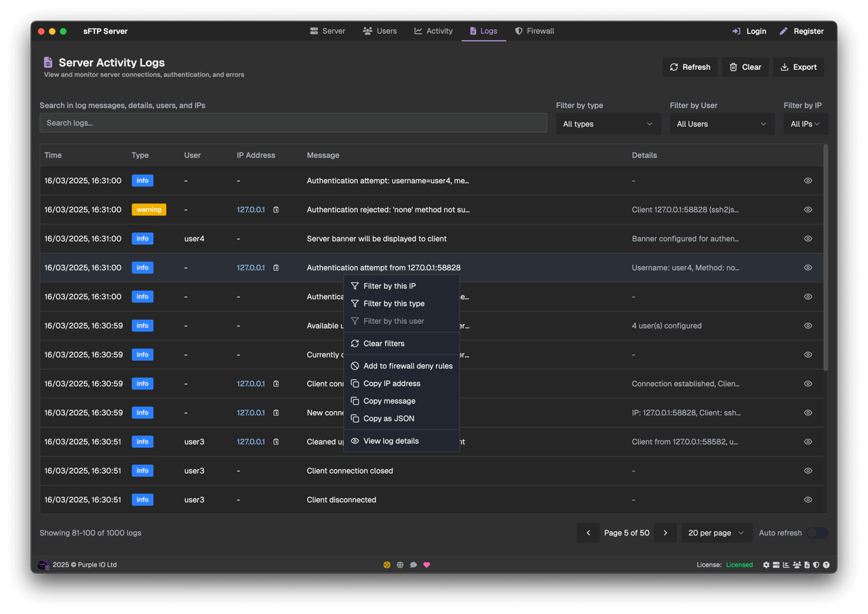The image size is (868, 614).
Task: Switch to the Firewall tab
Action: click(534, 31)
